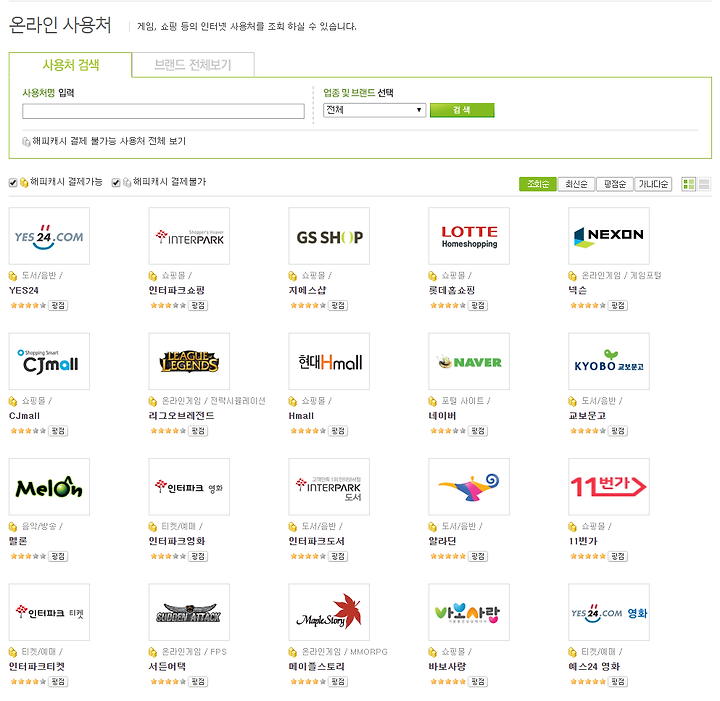This screenshot has height=701, width=720.
Task: Click the 넥슨 name link
Action: pos(578,290)
